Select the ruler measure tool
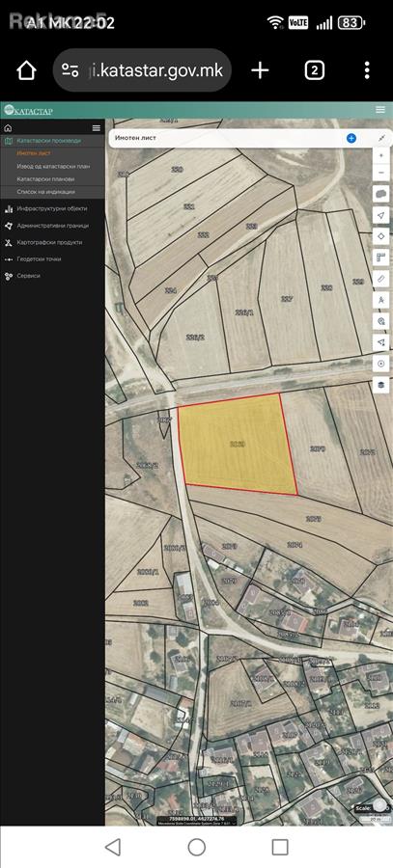393x868 pixels. 380,279
